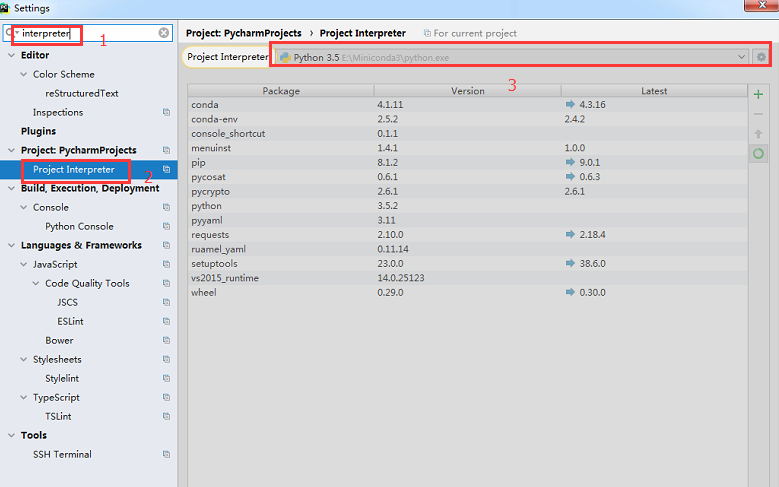The height and width of the screenshot is (487, 779).
Task: Click the project-level icon beside Stylelint
Action: (166, 378)
